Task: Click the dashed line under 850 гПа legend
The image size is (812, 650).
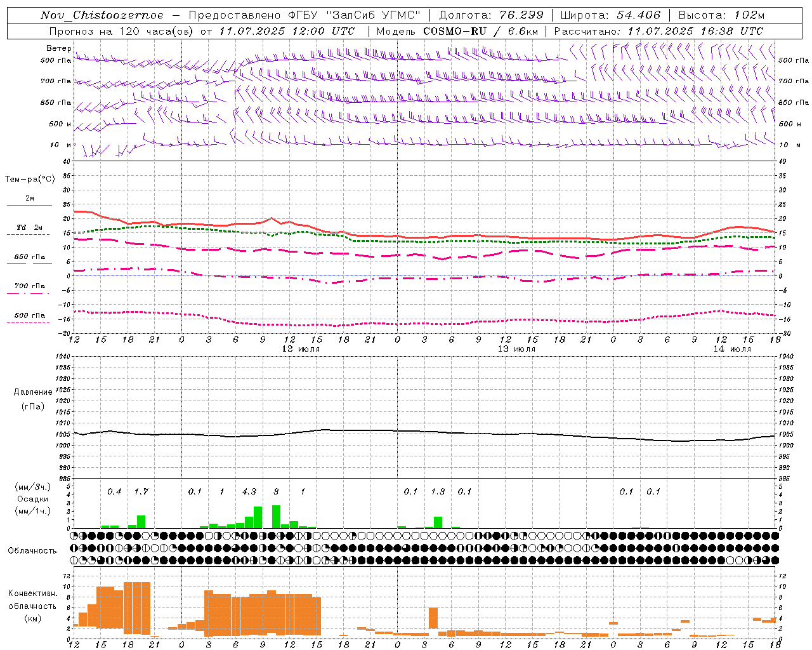Action: click(29, 263)
